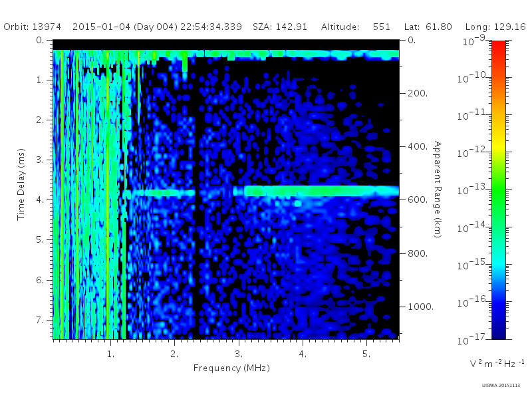Select the date '2015-01-04 (Day 004)' text
This screenshot has width=532, height=399.
pos(125,27)
